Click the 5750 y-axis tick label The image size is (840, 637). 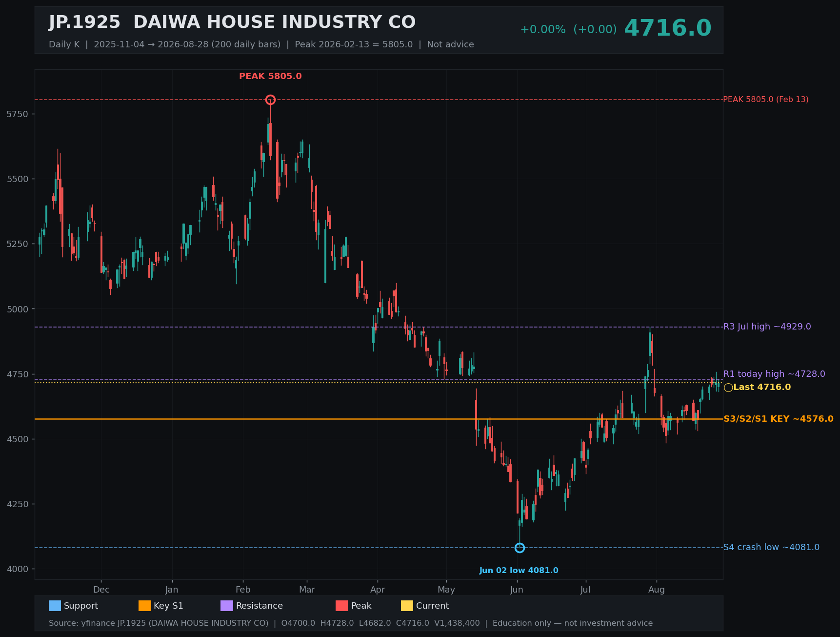18,114
